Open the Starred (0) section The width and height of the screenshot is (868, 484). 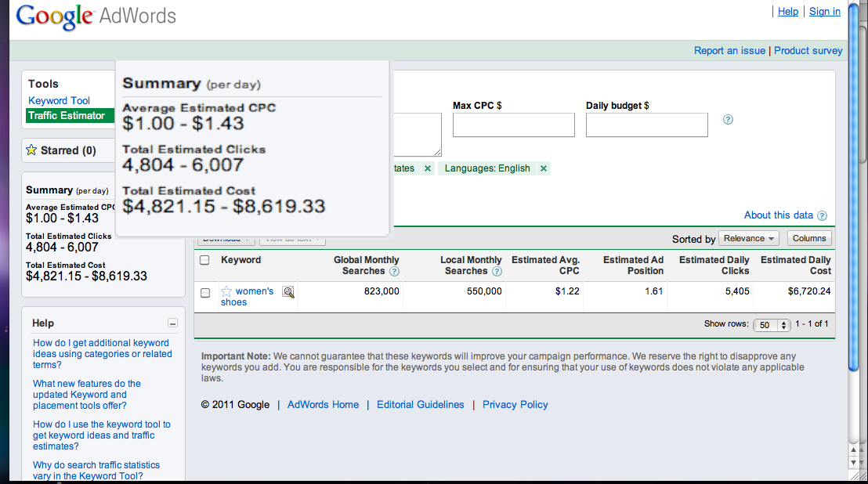coord(61,150)
